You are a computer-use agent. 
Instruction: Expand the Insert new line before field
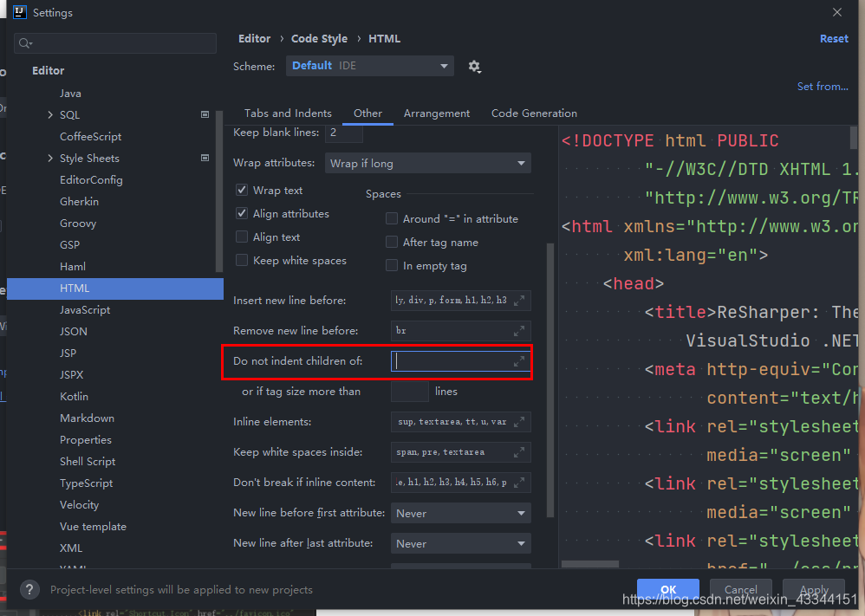[x=518, y=301]
